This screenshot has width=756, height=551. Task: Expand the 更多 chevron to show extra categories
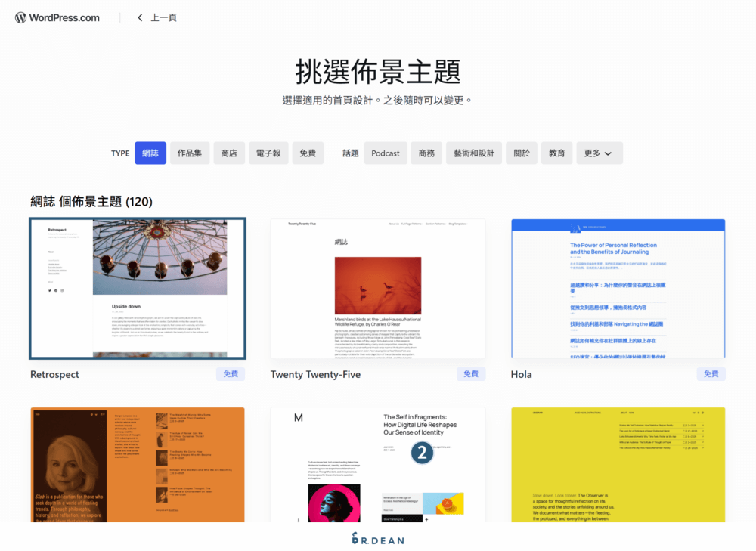612,153
